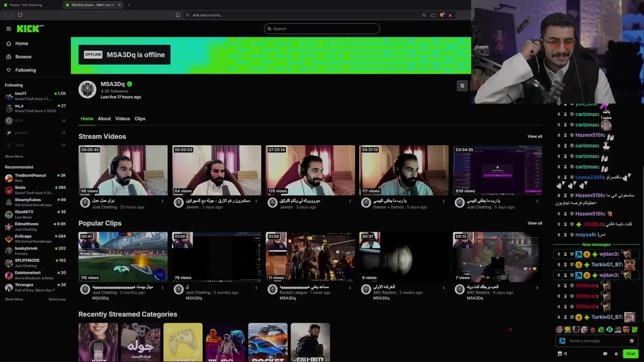Click the square button right of channel header
The width and height of the screenshot is (644, 362).
[462, 86]
